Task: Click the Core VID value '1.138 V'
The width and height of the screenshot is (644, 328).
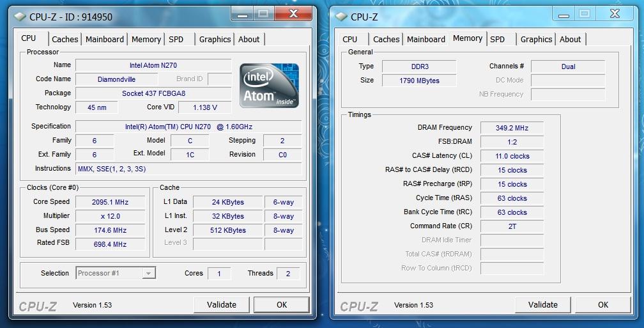Action: [204, 107]
